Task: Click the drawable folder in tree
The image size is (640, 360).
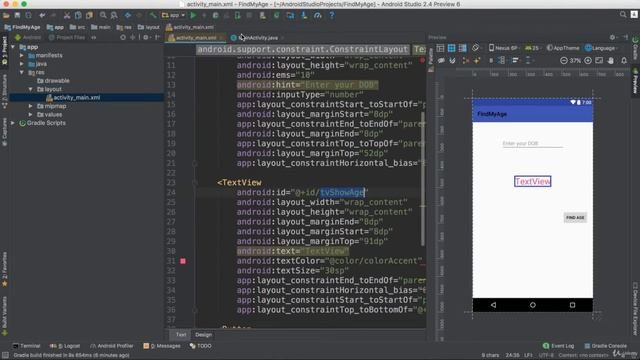Action: pos(53,81)
